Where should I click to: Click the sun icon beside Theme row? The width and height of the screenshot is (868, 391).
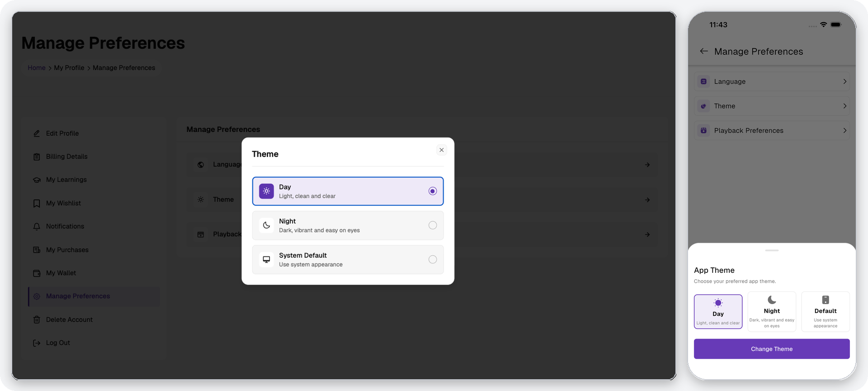click(201, 200)
